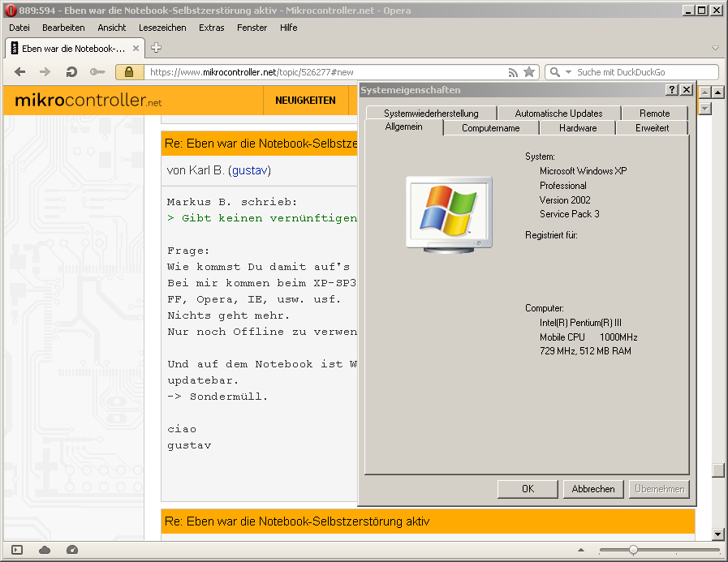The height and width of the screenshot is (562, 728).
Task: Expand the zoom menu arrow in status bar
Action: (x=581, y=550)
